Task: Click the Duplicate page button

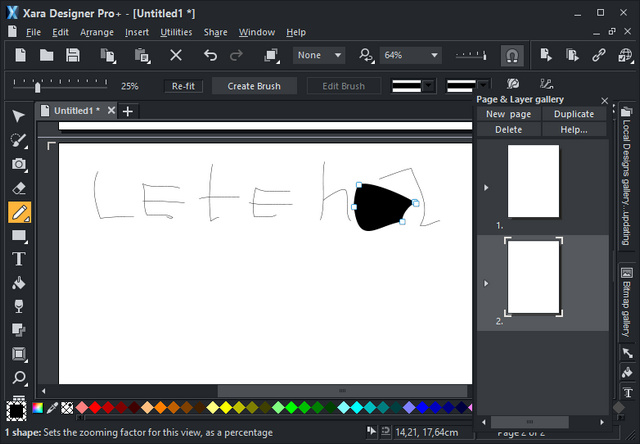Action: pyautogui.click(x=573, y=114)
